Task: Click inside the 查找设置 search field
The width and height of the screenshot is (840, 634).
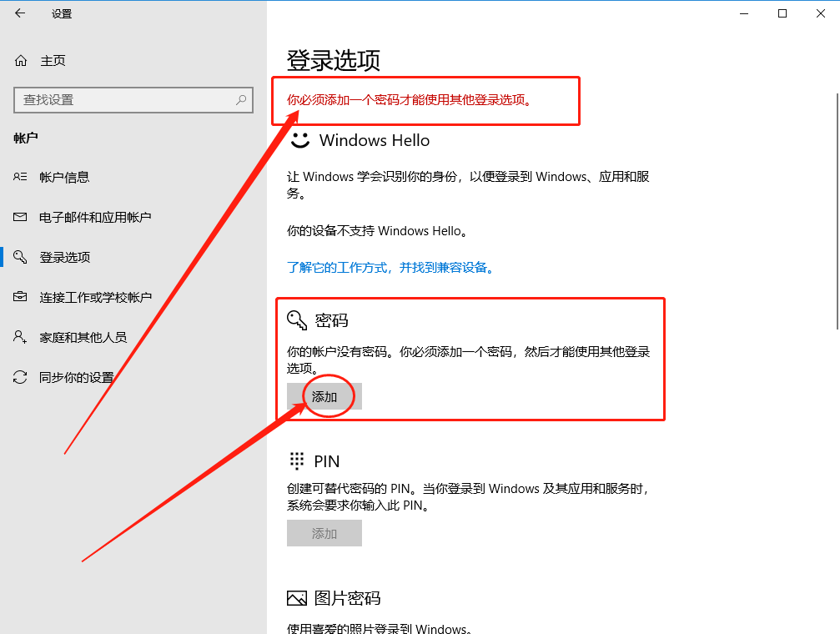Action: (x=125, y=99)
